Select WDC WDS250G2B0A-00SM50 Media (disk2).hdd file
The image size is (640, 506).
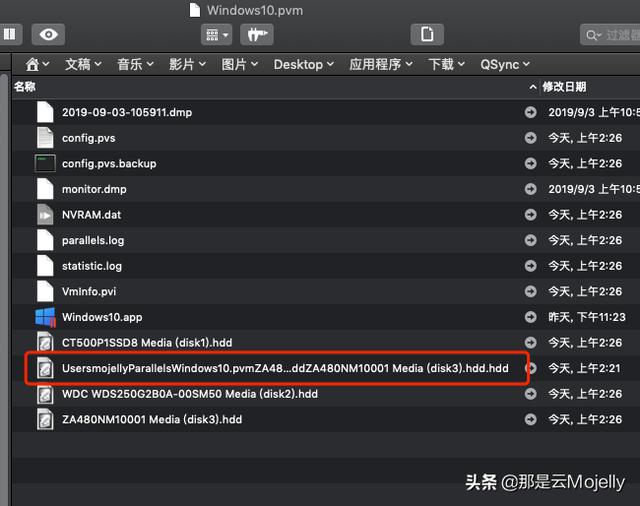190,394
